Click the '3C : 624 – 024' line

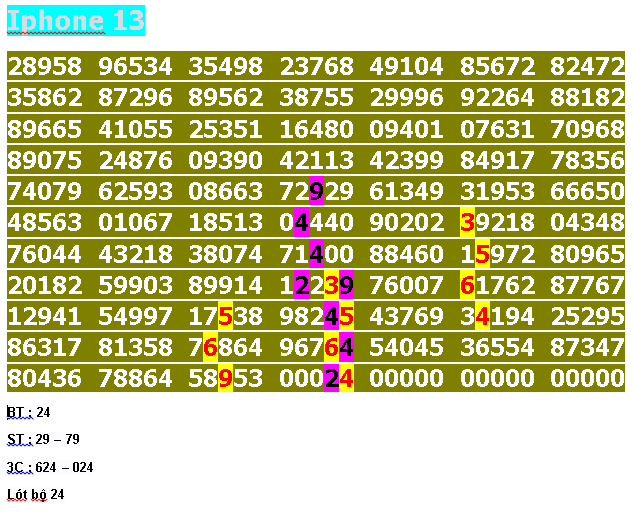(x=50, y=468)
